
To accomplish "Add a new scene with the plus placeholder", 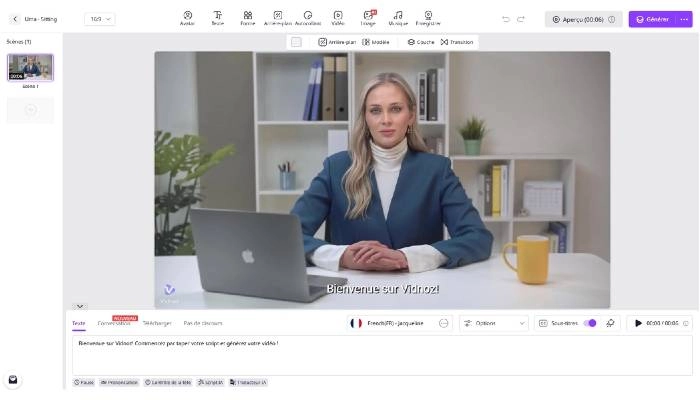I will point(30,110).
